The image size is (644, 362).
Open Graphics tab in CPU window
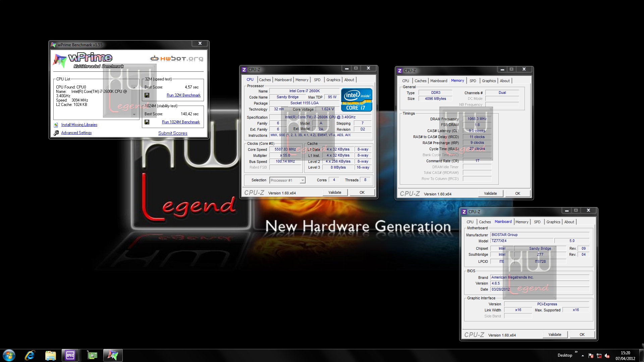[x=333, y=80]
